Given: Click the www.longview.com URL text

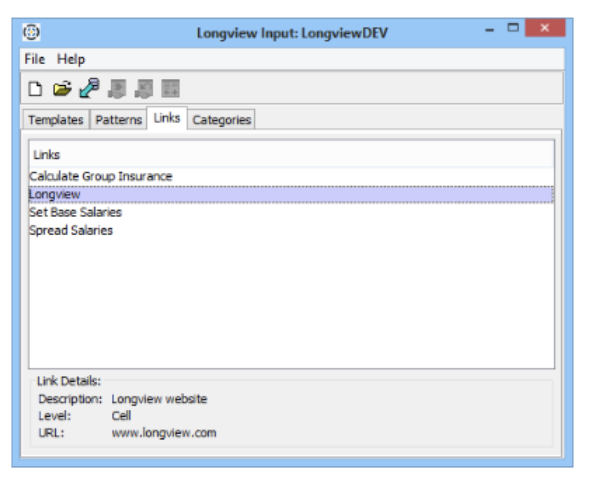Looking at the screenshot, I should pos(163,434).
